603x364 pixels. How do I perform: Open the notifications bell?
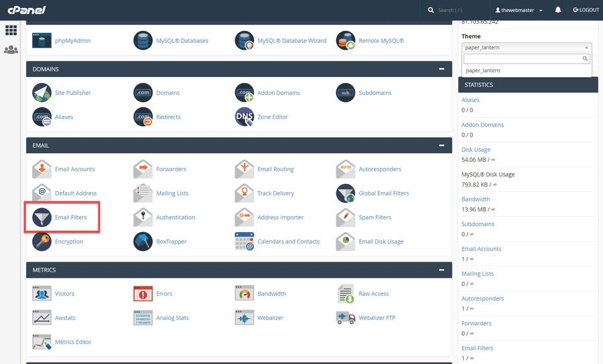(557, 10)
